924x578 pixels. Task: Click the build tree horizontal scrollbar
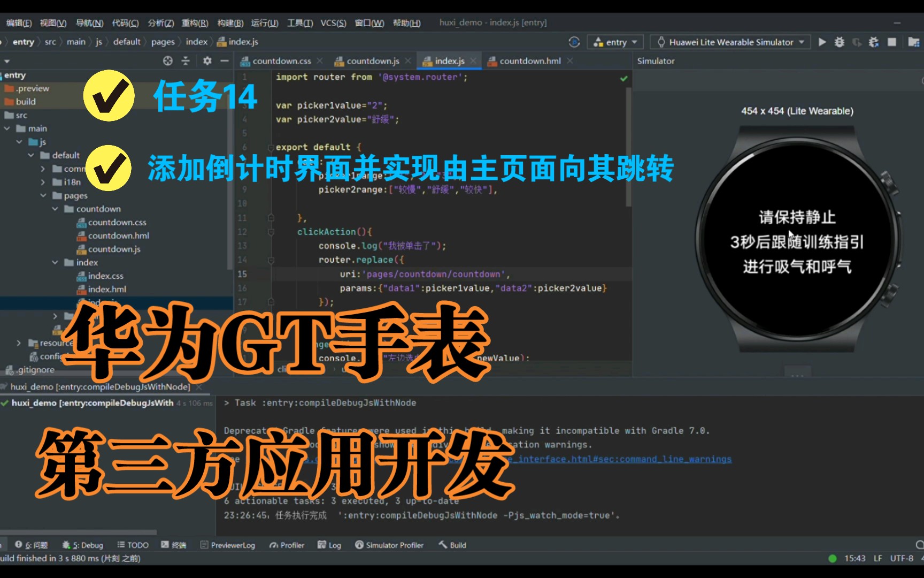coord(78,533)
